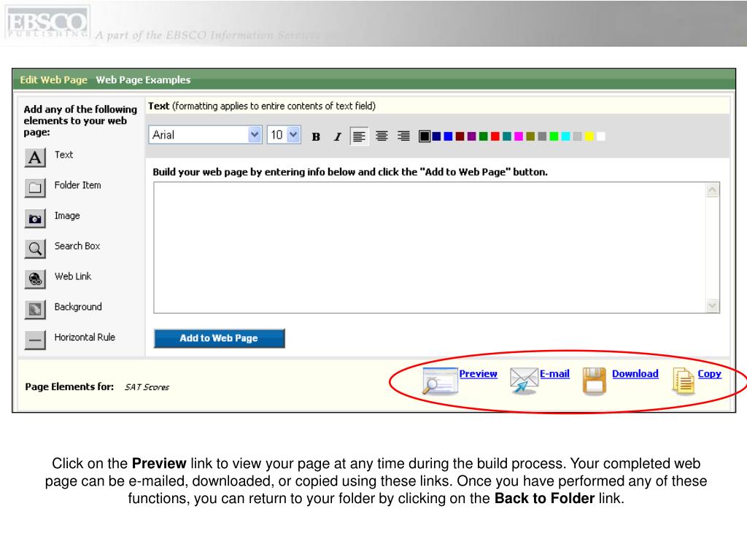Pick the maroon color swatch
The width and height of the screenshot is (747, 560).
460,136
